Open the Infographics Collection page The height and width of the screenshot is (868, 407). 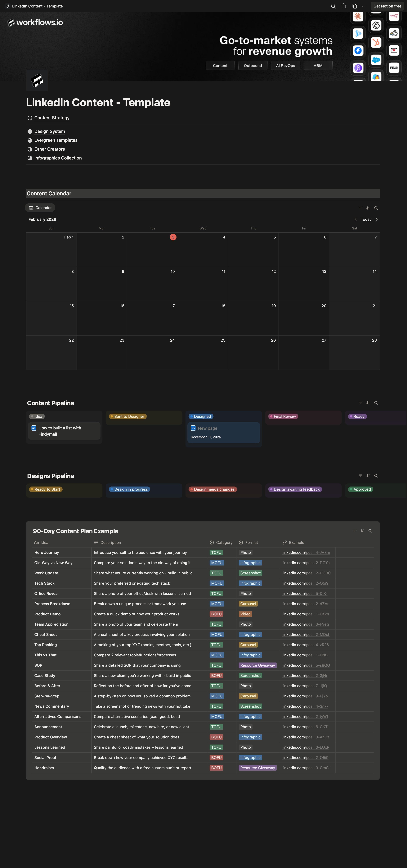(58, 158)
